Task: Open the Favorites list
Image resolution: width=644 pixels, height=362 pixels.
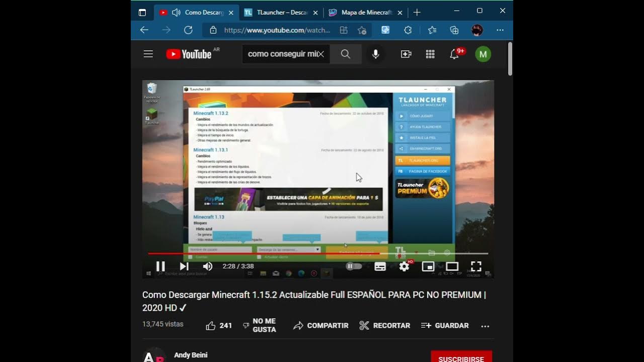Action: [432, 30]
